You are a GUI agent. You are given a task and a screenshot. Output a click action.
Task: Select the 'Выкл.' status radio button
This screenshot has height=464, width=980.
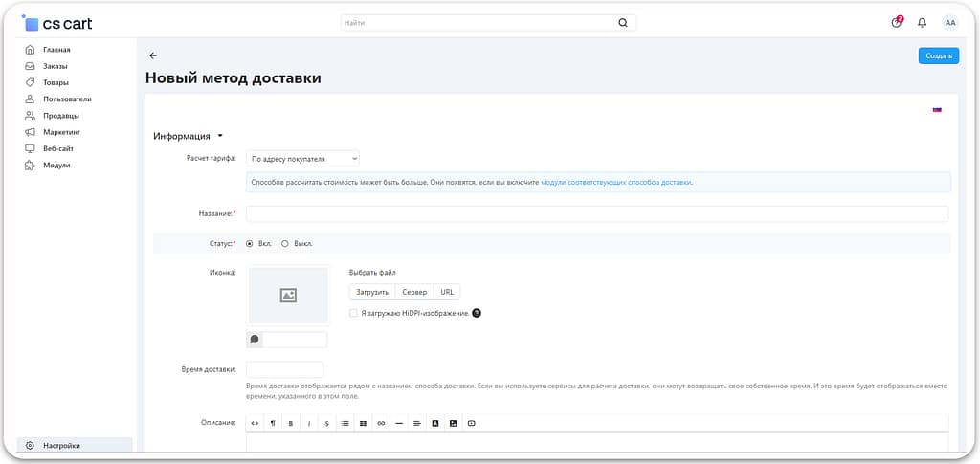point(285,243)
